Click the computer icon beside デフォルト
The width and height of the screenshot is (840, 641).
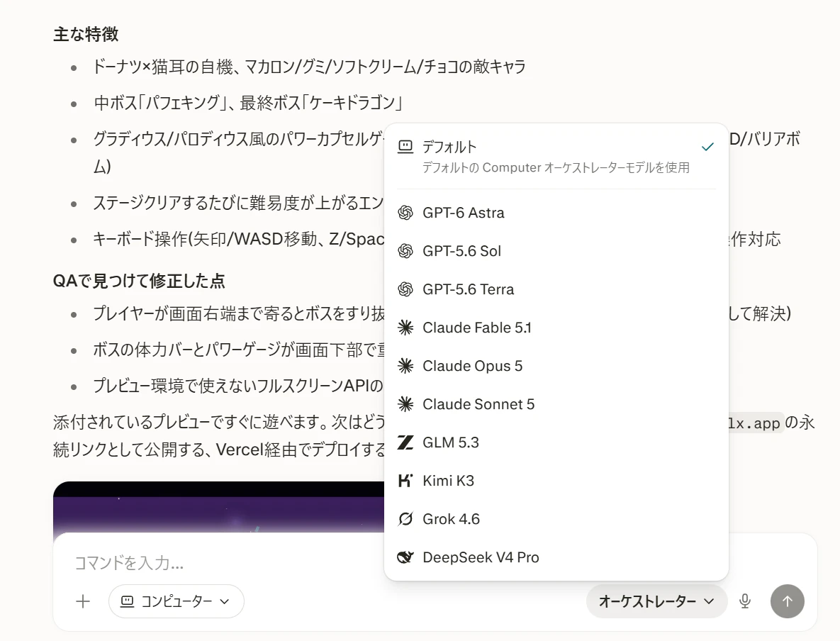coord(405,146)
